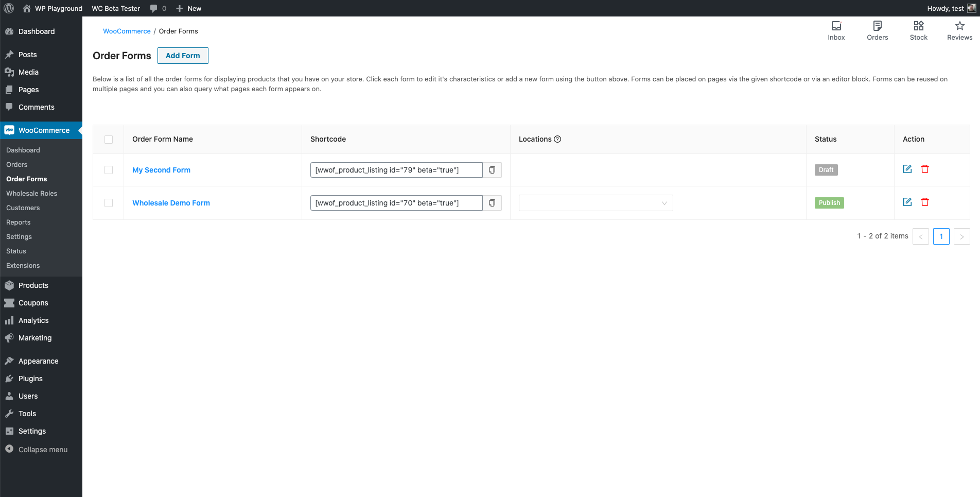
Task: Toggle the select-all forms checkbox
Action: (x=109, y=140)
